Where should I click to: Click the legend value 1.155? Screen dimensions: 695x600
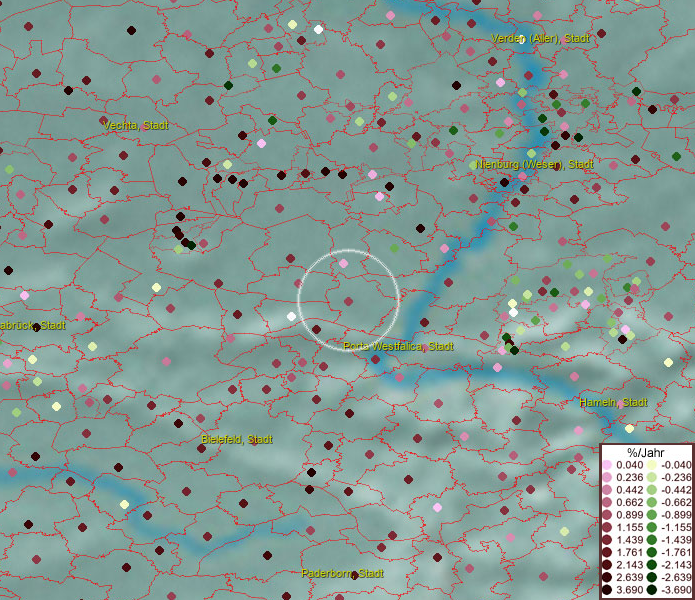[629, 527]
